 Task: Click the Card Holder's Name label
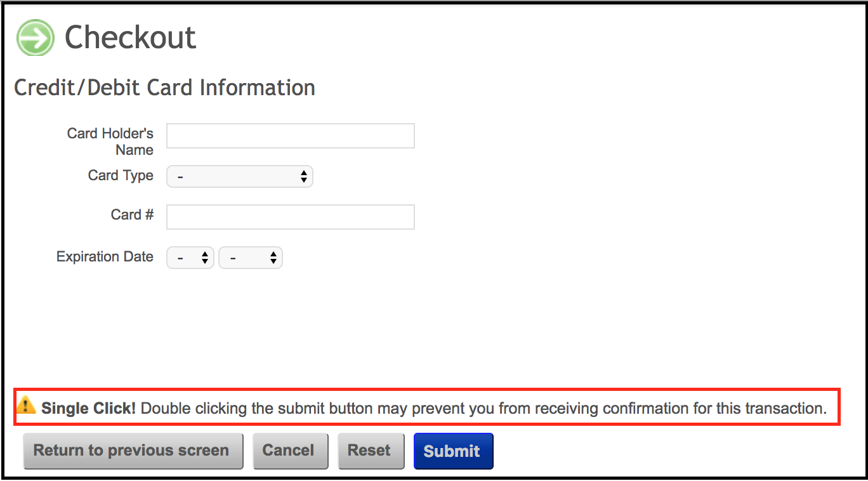[110, 142]
